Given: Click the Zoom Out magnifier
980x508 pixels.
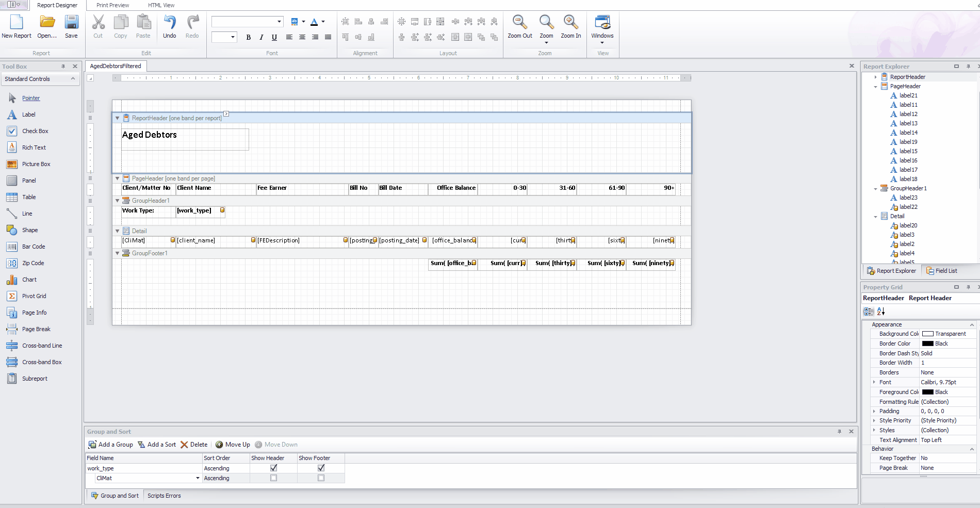Looking at the screenshot, I should [x=520, y=22].
